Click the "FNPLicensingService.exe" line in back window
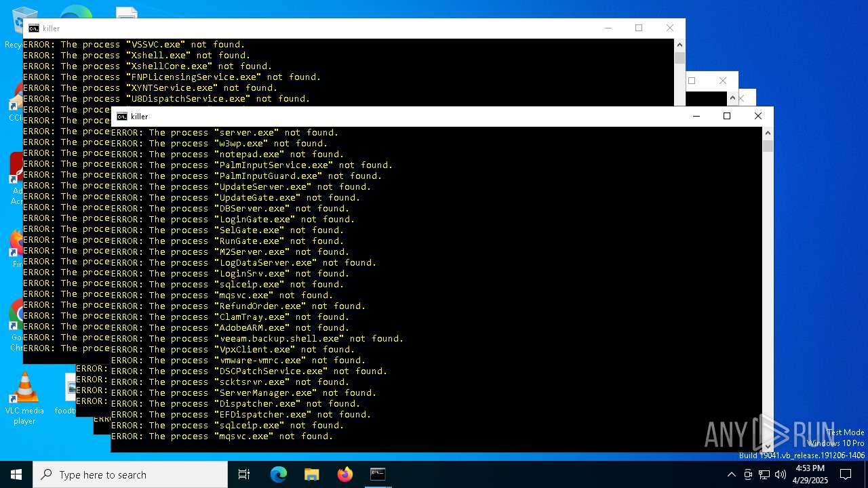 click(172, 77)
